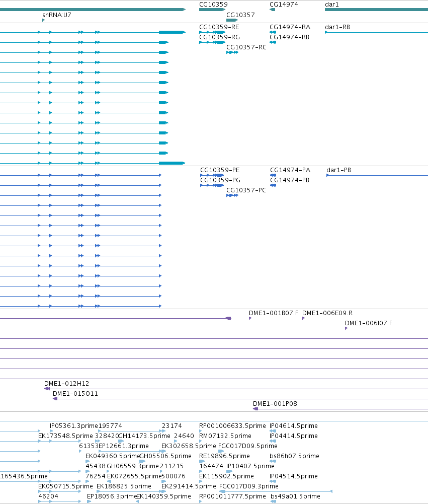The height and width of the screenshot is (504, 428).
Task: Open the DME1-001P08 BAC label
Action: click(275, 404)
